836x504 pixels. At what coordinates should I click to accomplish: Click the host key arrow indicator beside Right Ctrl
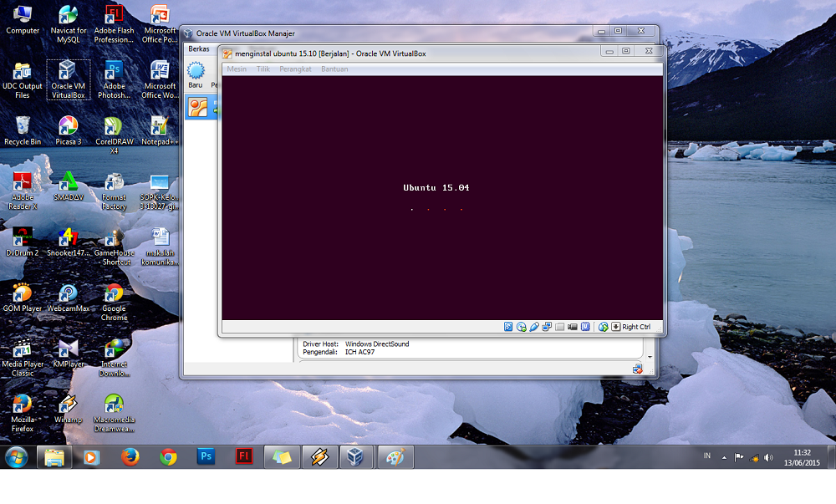tap(616, 327)
